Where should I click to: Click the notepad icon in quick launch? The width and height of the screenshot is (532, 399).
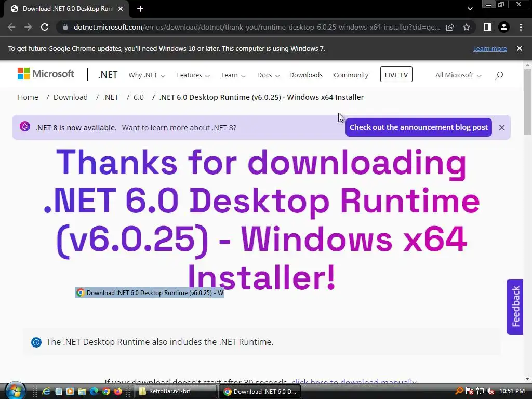(58, 392)
